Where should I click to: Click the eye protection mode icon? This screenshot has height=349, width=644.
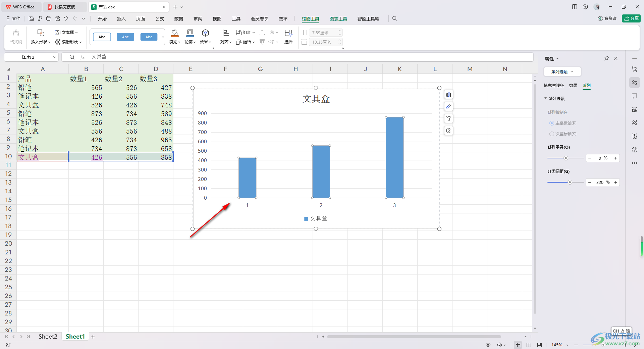488,345
